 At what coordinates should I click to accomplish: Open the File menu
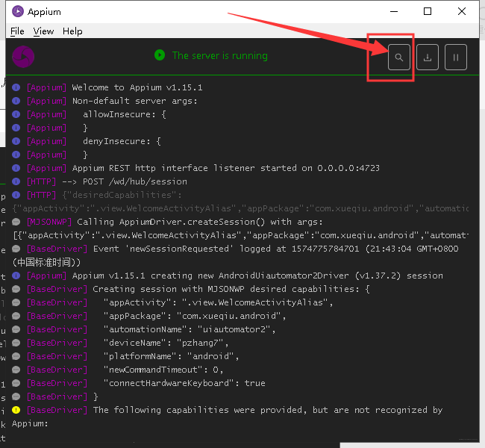point(17,31)
